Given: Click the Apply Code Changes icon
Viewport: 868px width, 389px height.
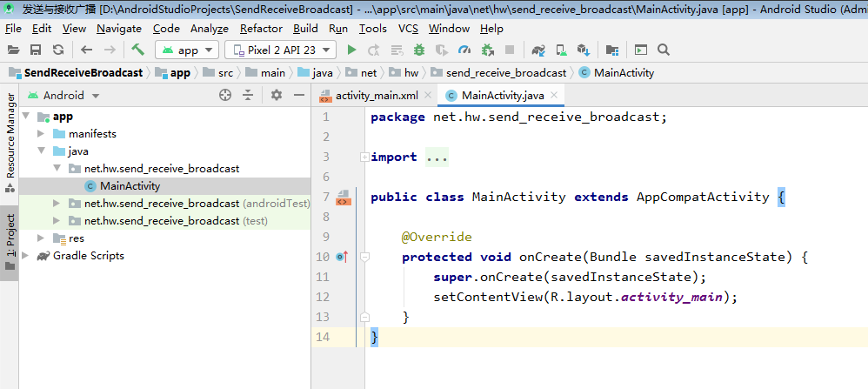Looking at the screenshot, I should pyautogui.click(x=397, y=50).
